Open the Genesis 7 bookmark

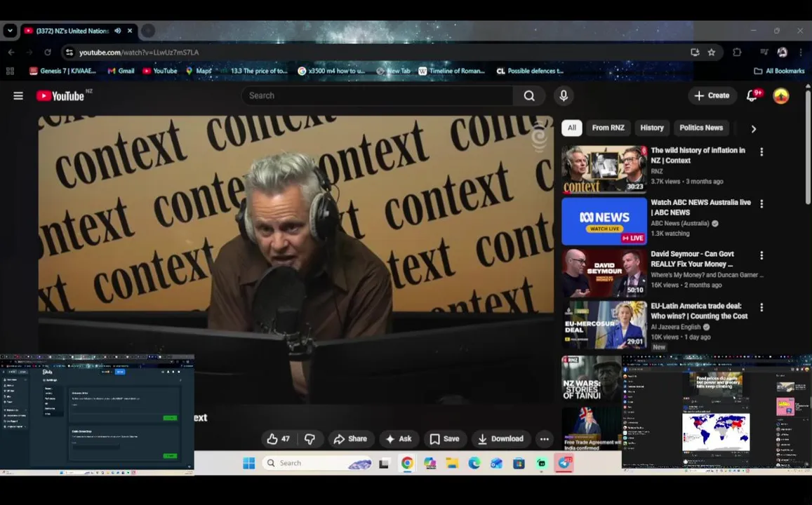click(x=62, y=71)
